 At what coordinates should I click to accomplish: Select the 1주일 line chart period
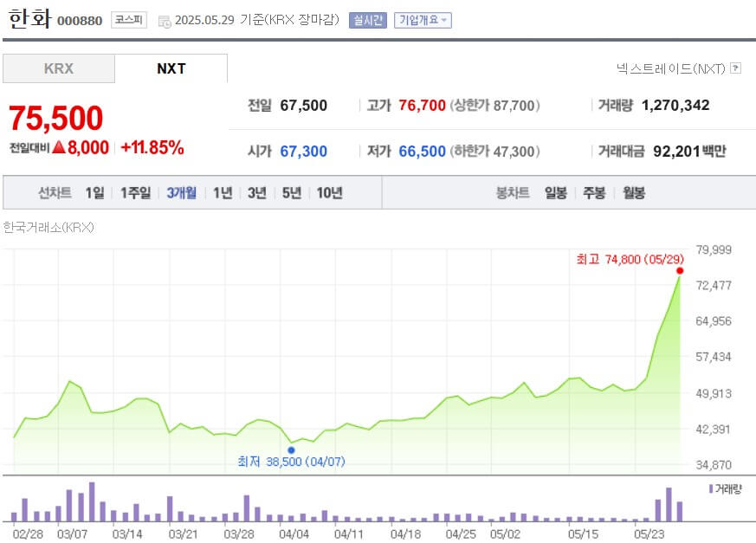[135, 193]
